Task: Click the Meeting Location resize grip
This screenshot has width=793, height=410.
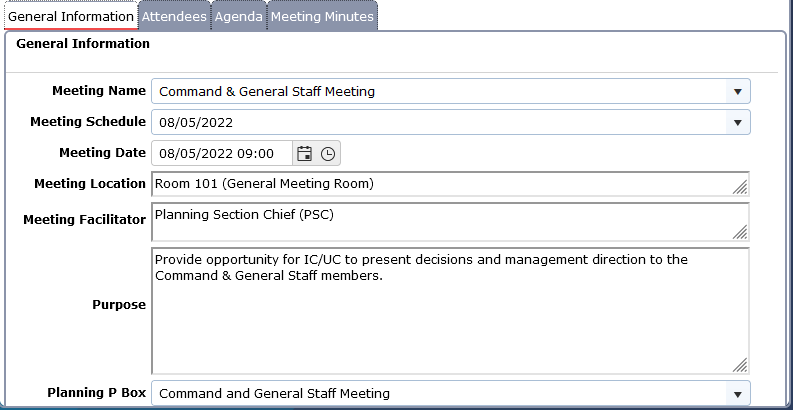Action: 740,187
